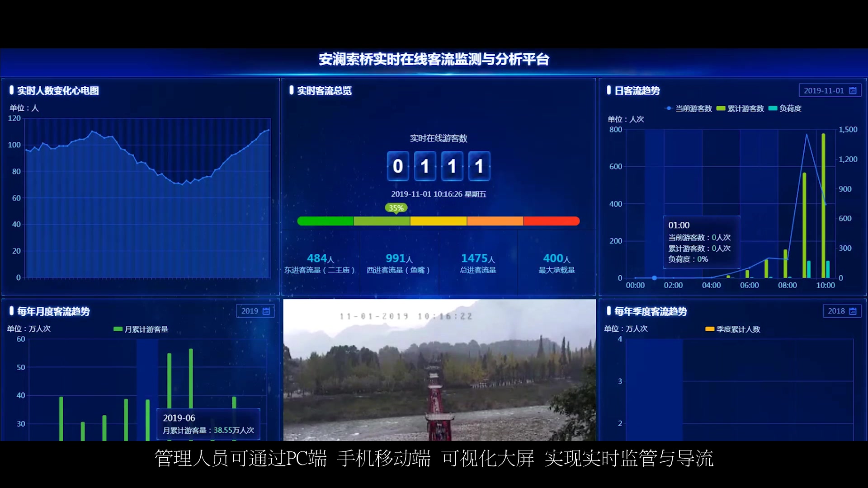
Task: Click 01:00 tooltip box in daily trend
Action: 701,242
